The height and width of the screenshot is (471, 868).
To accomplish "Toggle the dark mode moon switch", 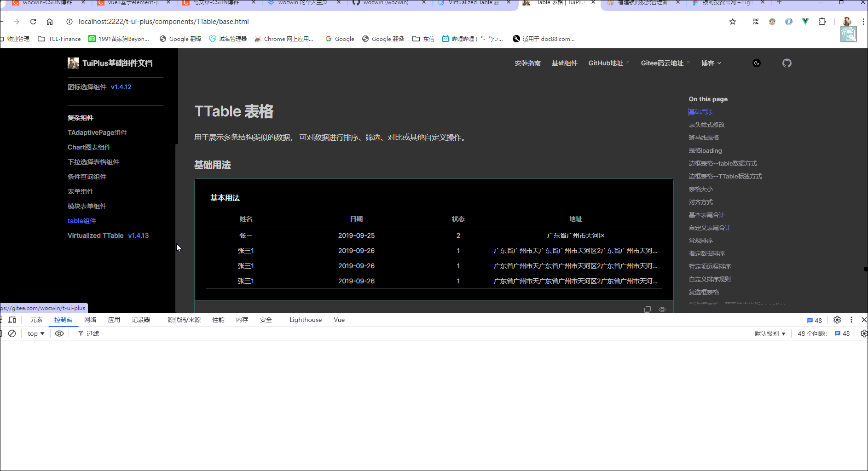I will (756, 63).
